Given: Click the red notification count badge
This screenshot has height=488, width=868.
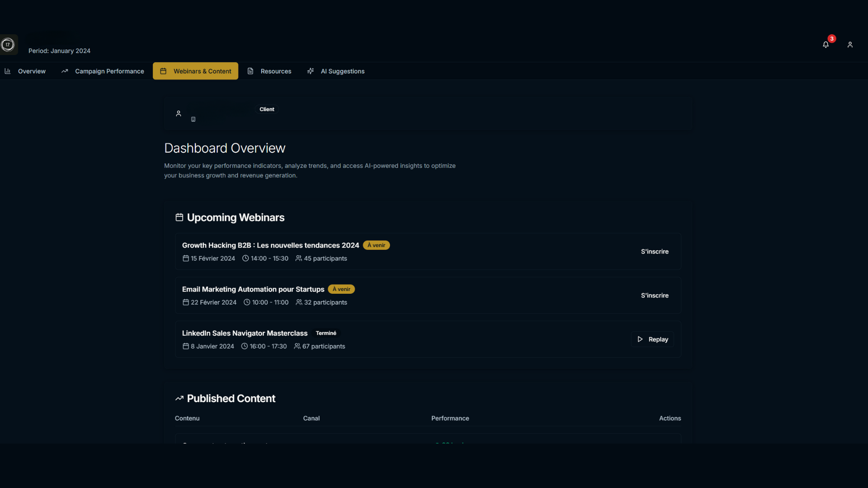Looking at the screenshot, I should [x=832, y=39].
